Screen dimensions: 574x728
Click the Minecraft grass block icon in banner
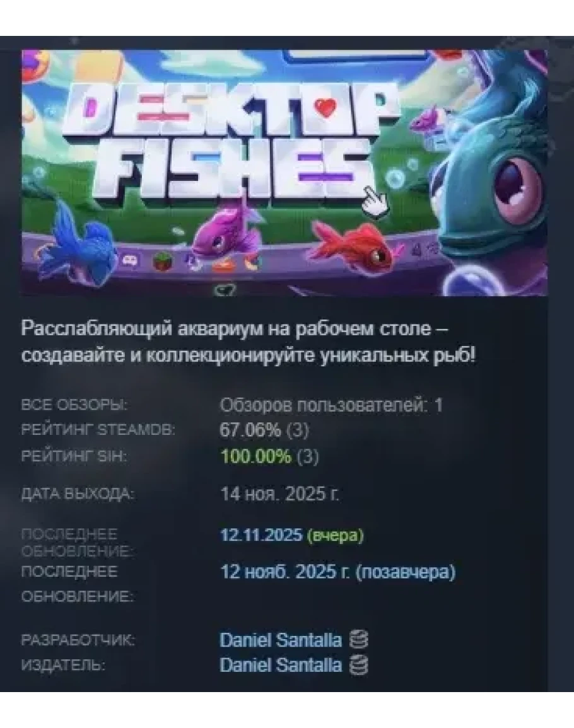[162, 262]
